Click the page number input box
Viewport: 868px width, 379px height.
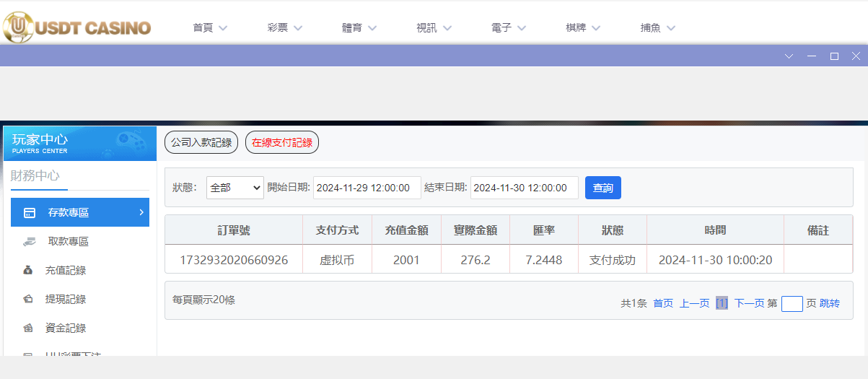coord(792,304)
